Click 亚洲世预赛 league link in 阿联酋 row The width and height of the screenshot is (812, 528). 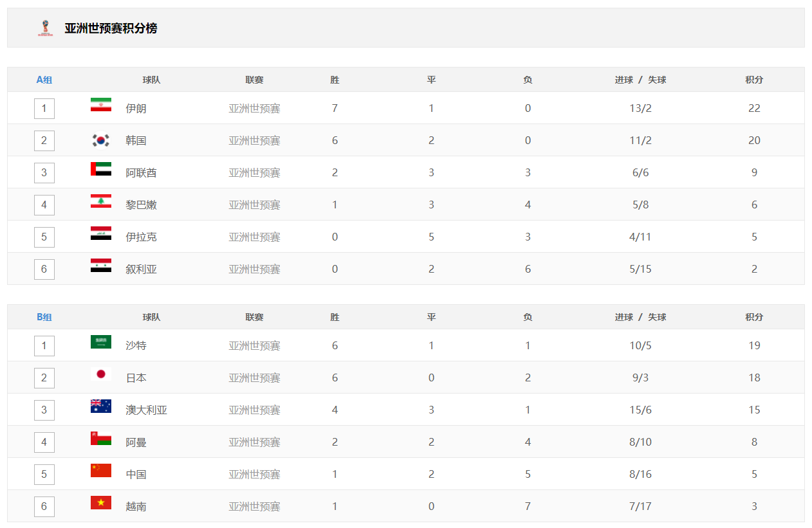coord(255,172)
